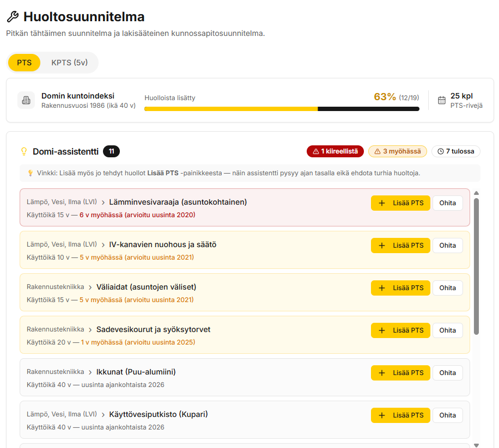Skip Sadevesikourut ja syöksytorvet suggestion

click(447, 330)
